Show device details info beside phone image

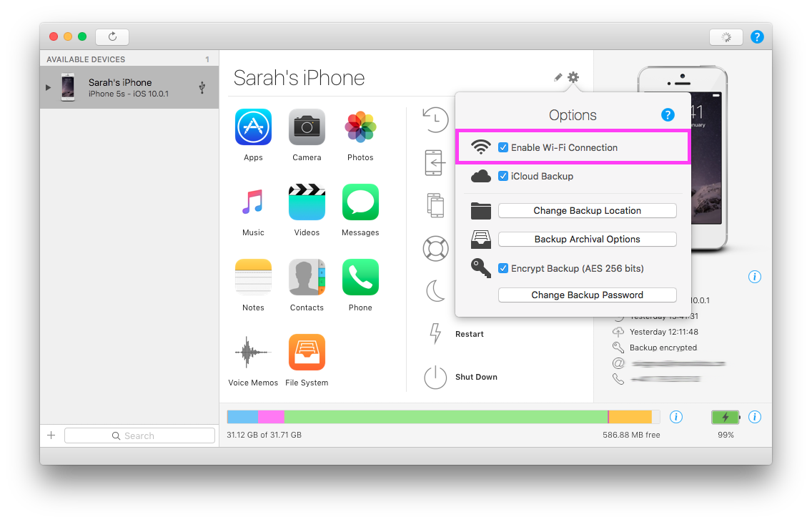(x=755, y=277)
